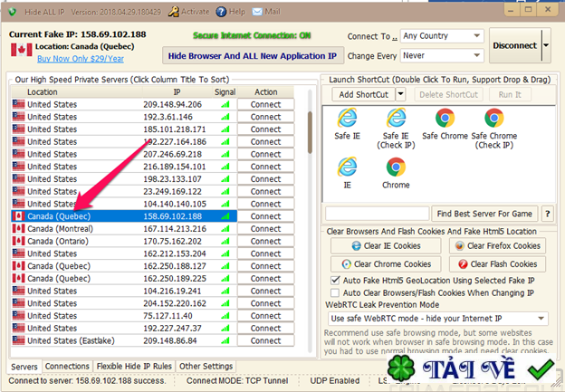This screenshot has width=565, height=392.
Task: Open the Change Every interval dropdown
Action: click(x=442, y=56)
